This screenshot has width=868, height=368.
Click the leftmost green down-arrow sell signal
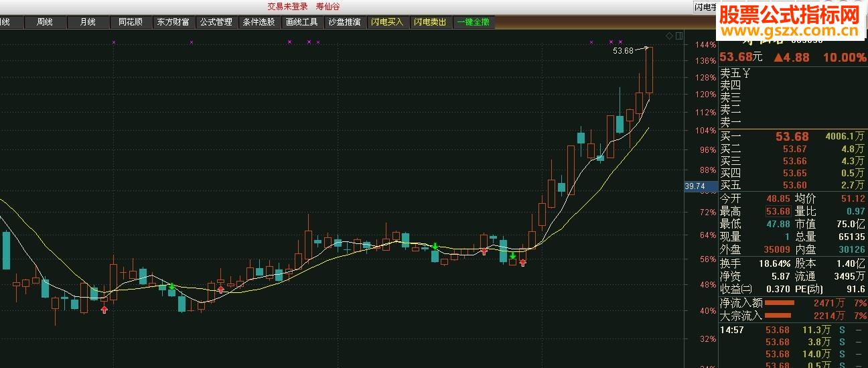172,288
